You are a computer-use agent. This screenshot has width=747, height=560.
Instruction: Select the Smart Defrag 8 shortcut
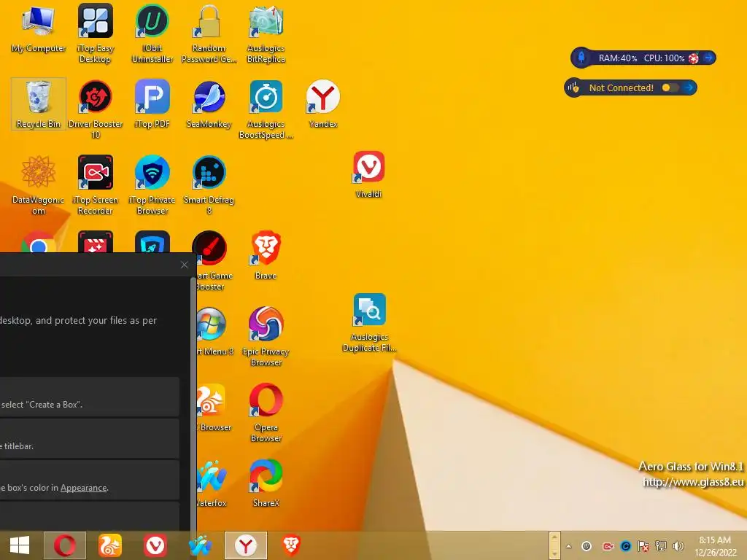point(209,184)
